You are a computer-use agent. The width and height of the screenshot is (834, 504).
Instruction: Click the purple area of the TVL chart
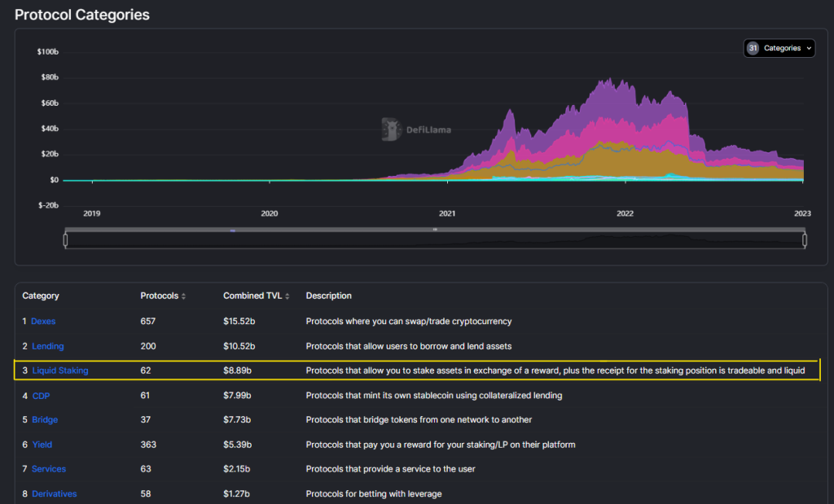pyautogui.click(x=612, y=101)
